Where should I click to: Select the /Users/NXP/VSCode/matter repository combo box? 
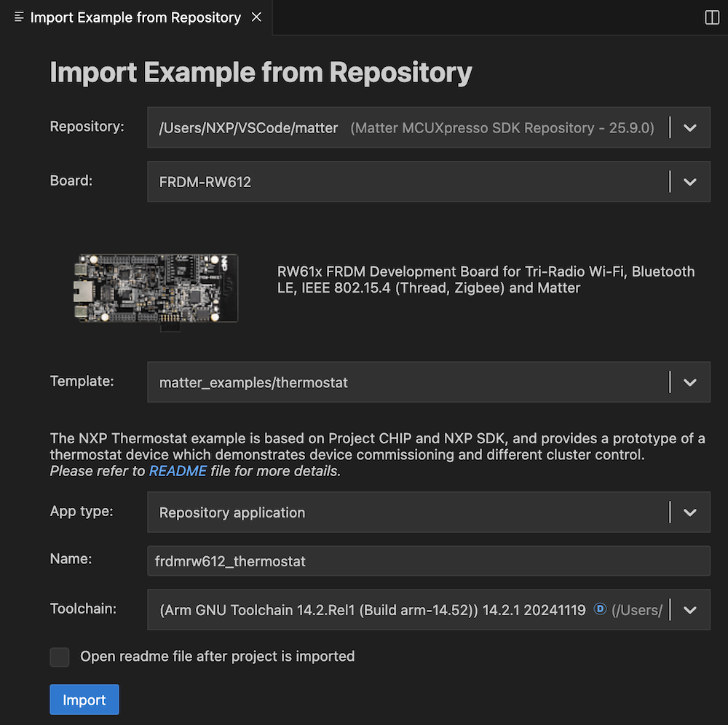(x=406, y=128)
